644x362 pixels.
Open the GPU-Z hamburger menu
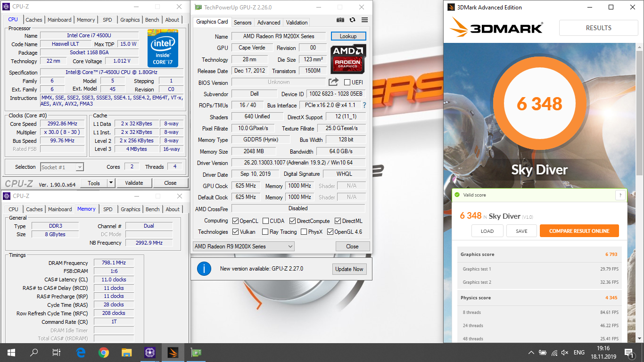point(364,20)
